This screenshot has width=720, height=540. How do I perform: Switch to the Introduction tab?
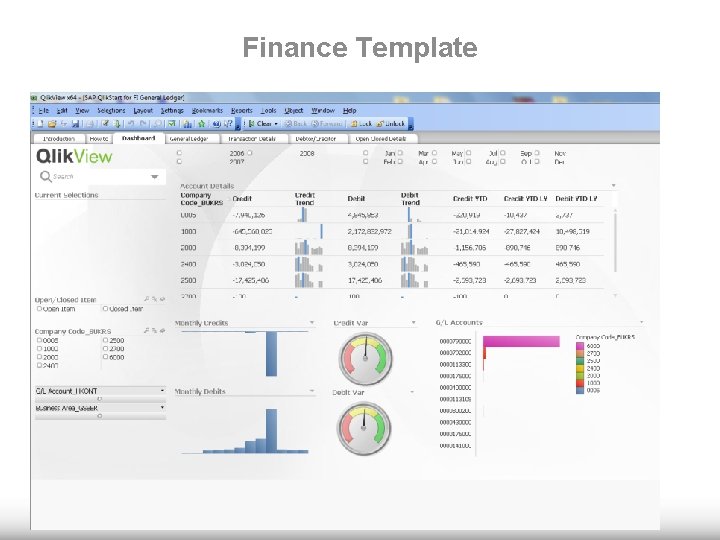click(59, 139)
